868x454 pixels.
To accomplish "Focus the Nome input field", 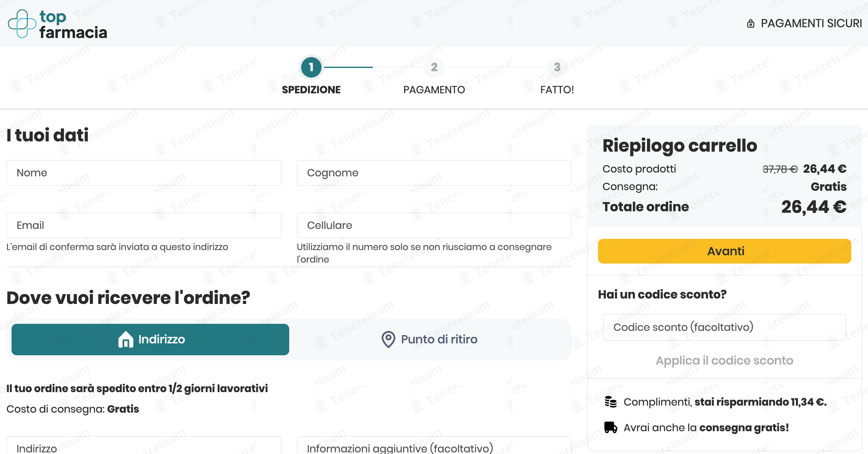I will [144, 173].
